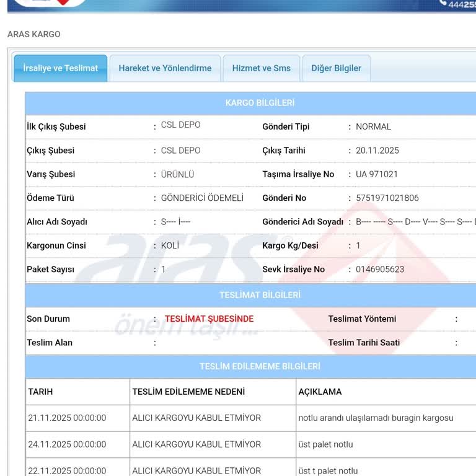Click the ARAS KARGO heading
476x476 pixels.
tap(33, 34)
